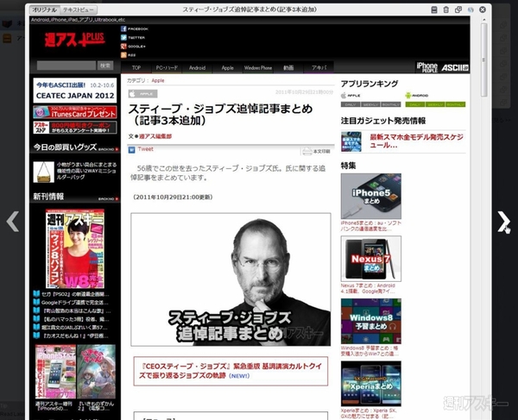Click the iPhone PEOPLE logo
Screen dimensions: 518x420
426,67
